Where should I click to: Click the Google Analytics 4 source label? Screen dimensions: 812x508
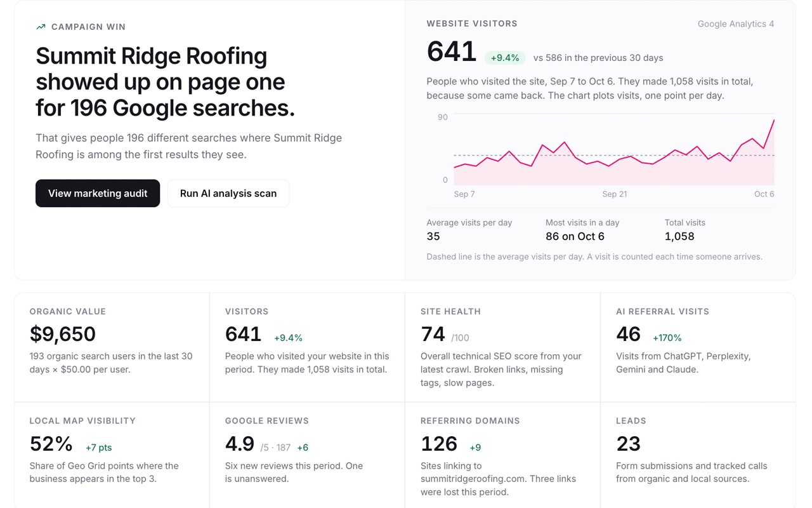point(736,24)
